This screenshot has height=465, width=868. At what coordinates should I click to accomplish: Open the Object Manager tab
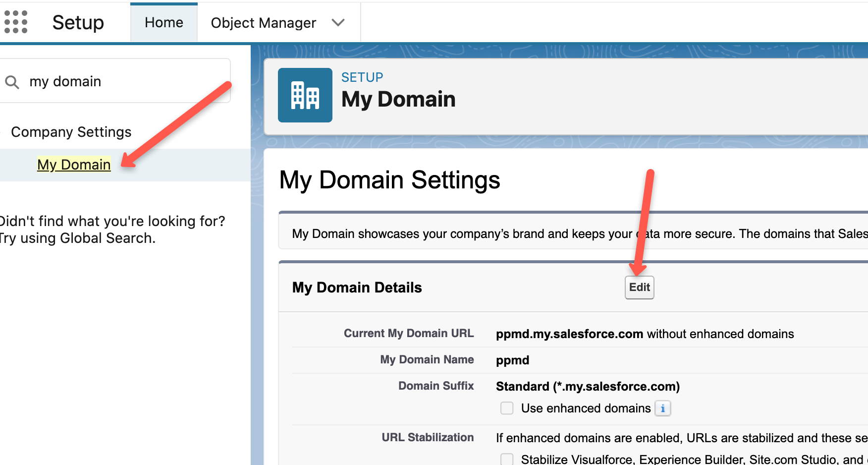click(263, 23)
